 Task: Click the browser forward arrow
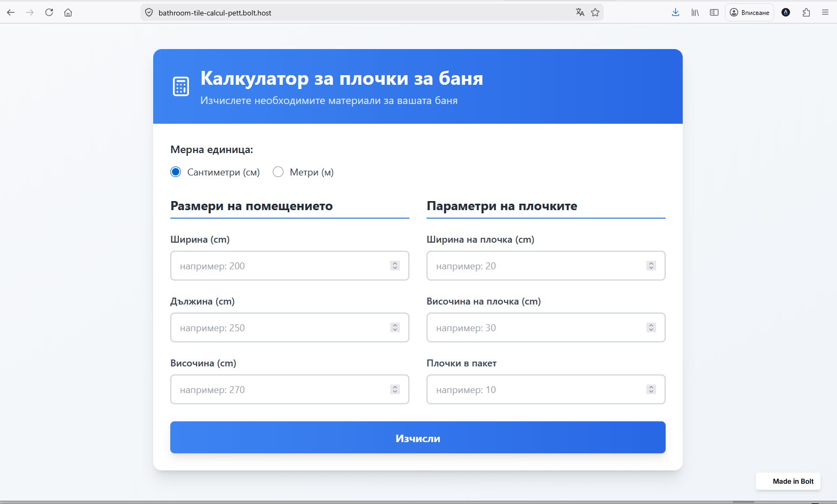pos(30,12)
